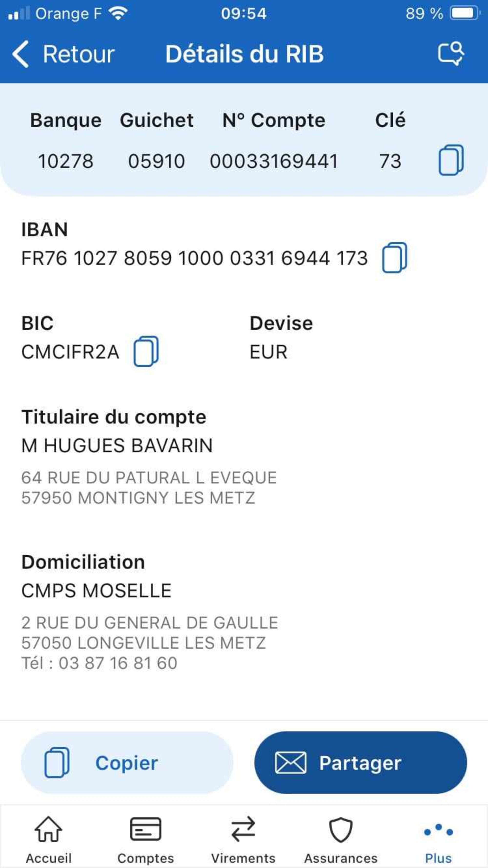The height and width of the screenshot is (868, 488).
Task: Copy the RIB bank codes row
Action: tap(451, 160)
